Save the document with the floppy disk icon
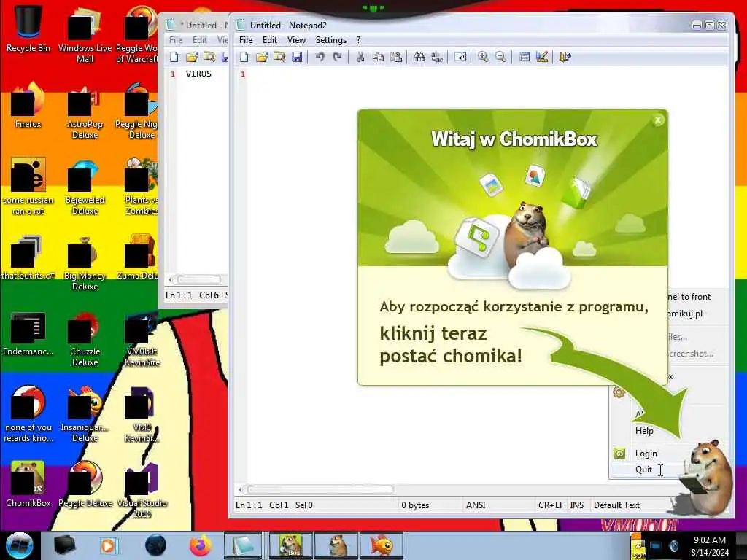 click(x=297, y=57)
